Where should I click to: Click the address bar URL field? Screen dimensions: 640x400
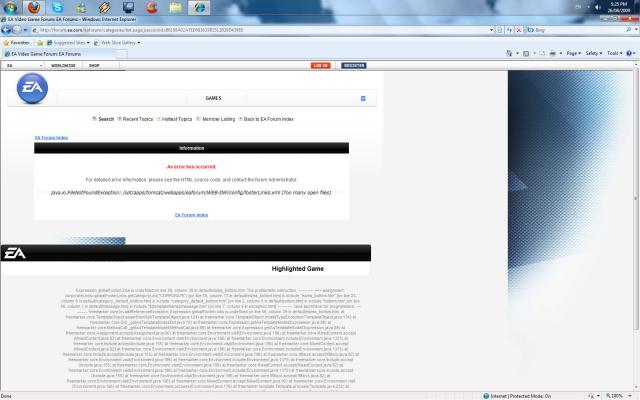261,30
